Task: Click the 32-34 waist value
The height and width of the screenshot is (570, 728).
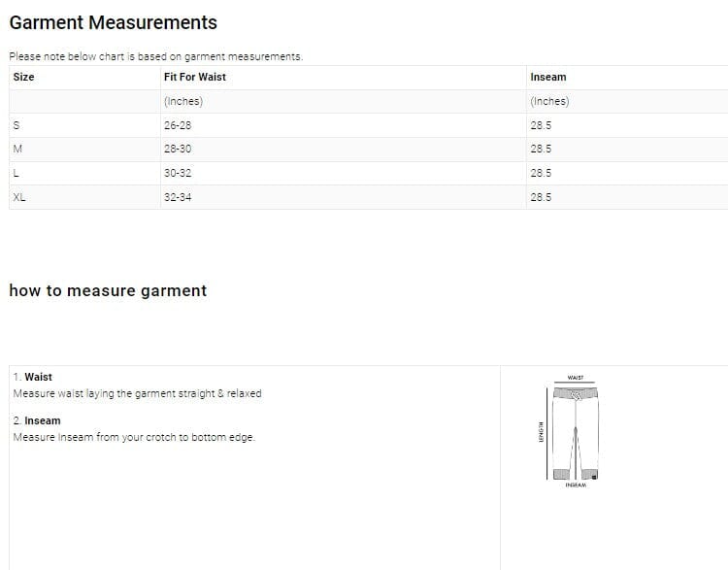Action: click(x=178, y=197)
